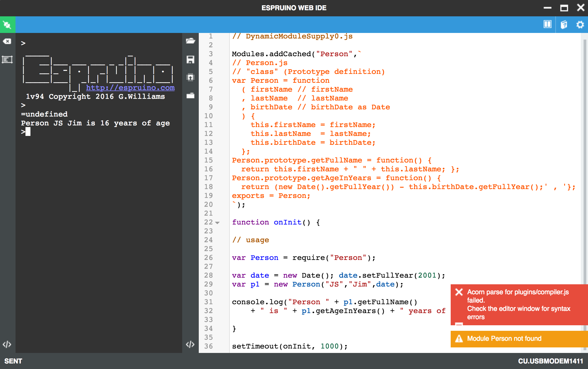Click the CU.USBMODEM1411 port status label
The height and width of the screenshot is (369, 588).
tap(550, 361)
